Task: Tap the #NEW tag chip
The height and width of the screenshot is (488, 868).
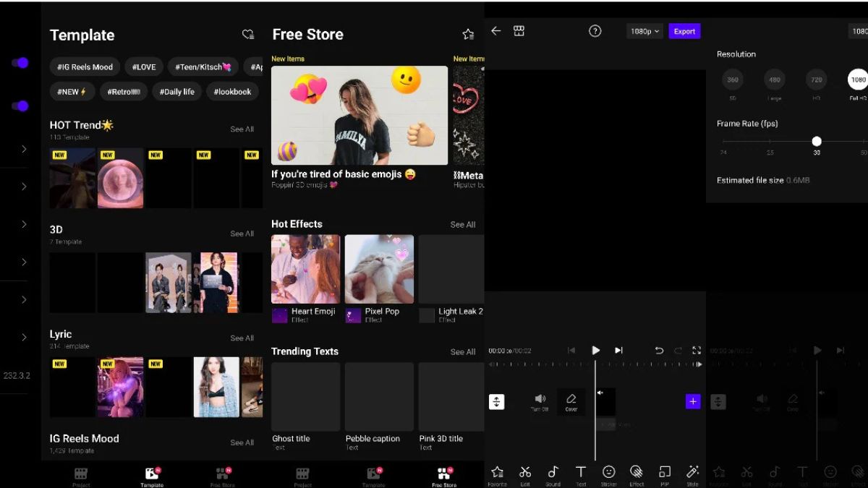Action: pyautogui.click(x=72, y=92)
